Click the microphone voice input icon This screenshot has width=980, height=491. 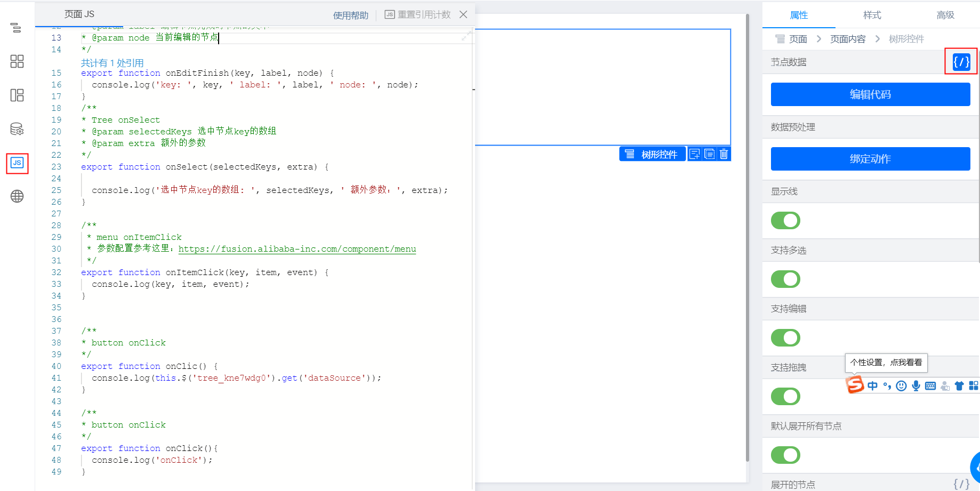pos(915,385)
